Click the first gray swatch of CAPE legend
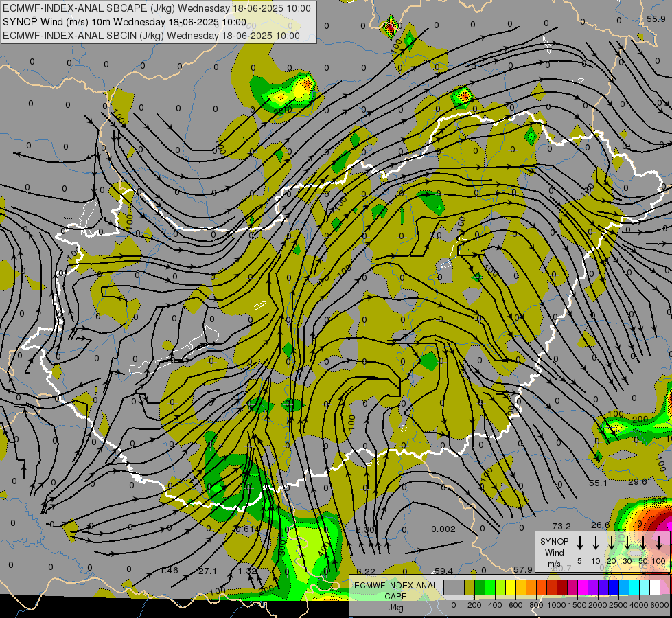672x618 pixels. coord(449,587)
